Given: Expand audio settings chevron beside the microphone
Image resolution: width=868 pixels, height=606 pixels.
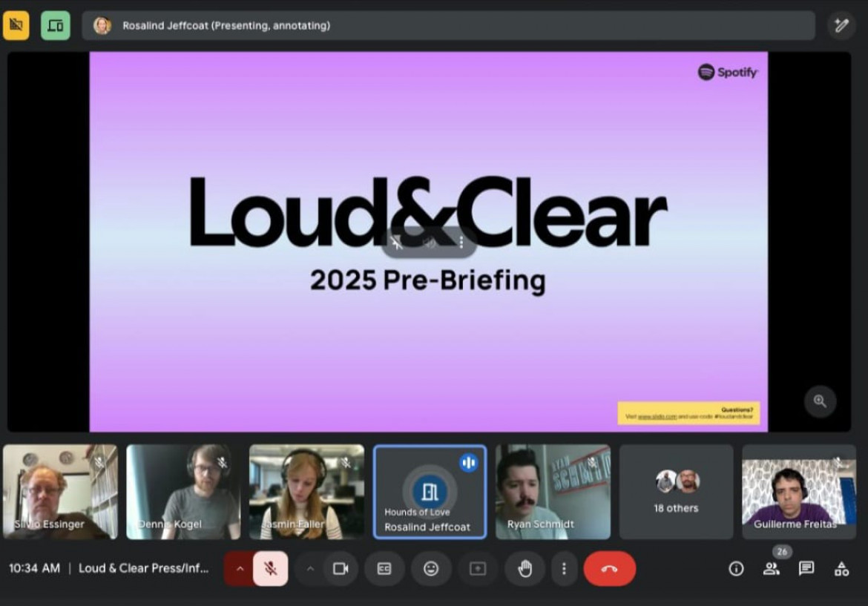Looking at the screenshot, I should pos(239,568).
